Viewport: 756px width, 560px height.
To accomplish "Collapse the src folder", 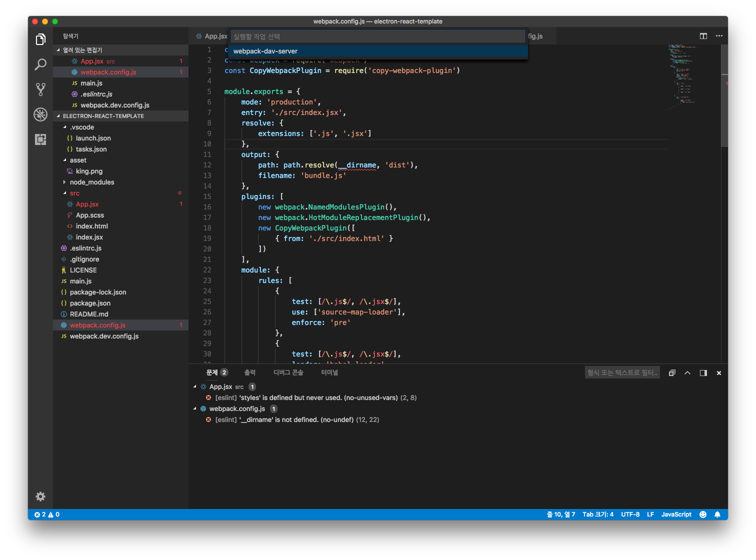I will 64,193.
